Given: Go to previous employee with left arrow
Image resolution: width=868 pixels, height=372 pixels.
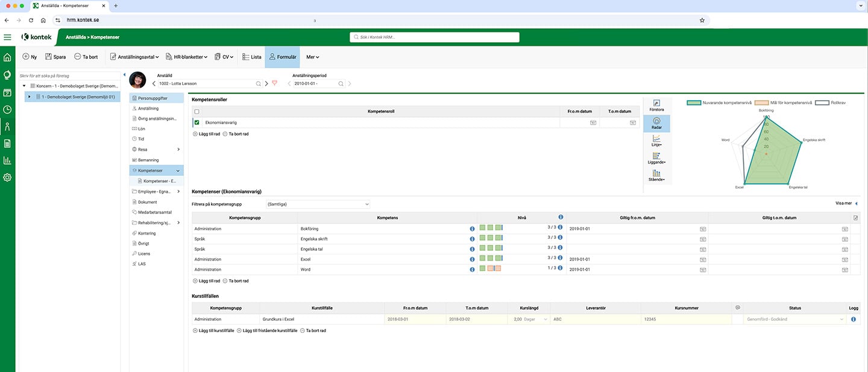Looking at the screenshot, I should [154, 83].
